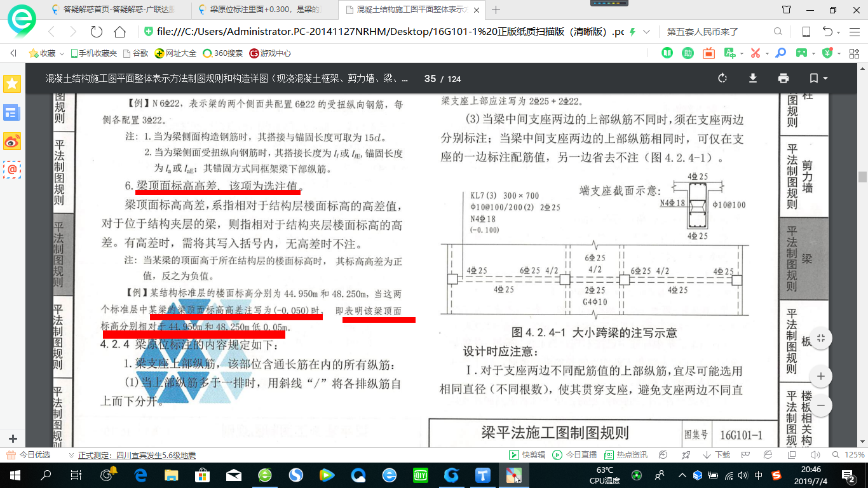The image size is (868, 488).
Task: Download the PDF document
Action: [x=753, y=78]
